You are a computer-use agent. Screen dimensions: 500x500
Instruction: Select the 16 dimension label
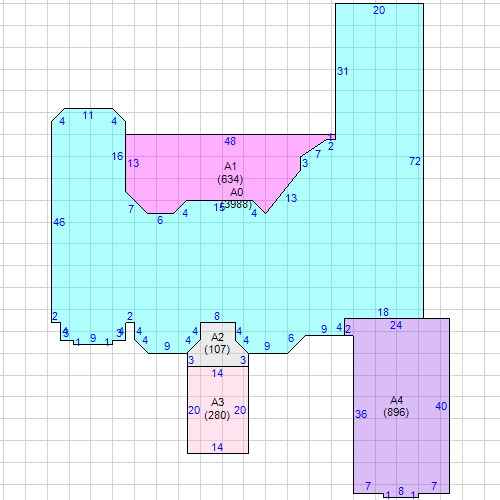[x=117, y=156]
